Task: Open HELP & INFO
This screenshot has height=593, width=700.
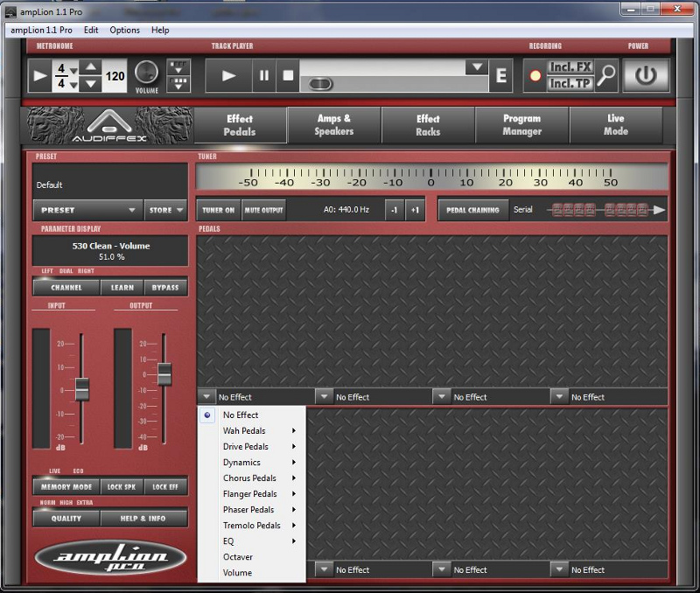Action: pos(143,518)
